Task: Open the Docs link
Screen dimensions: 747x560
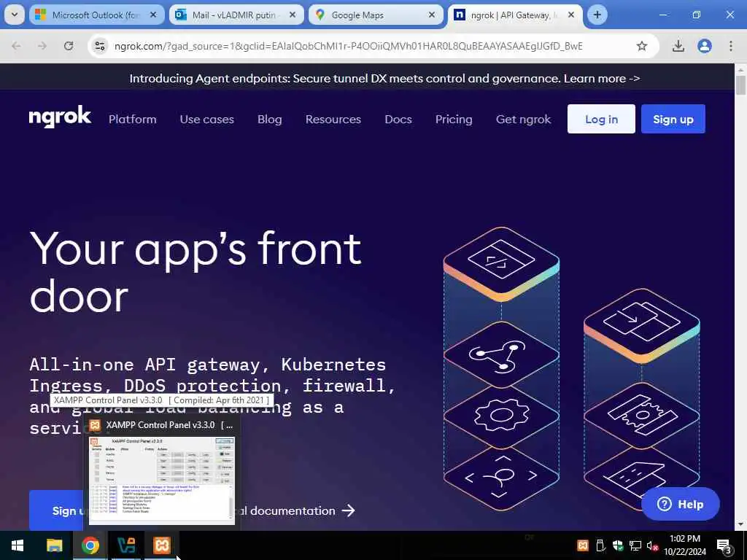Action: (398, 119)
